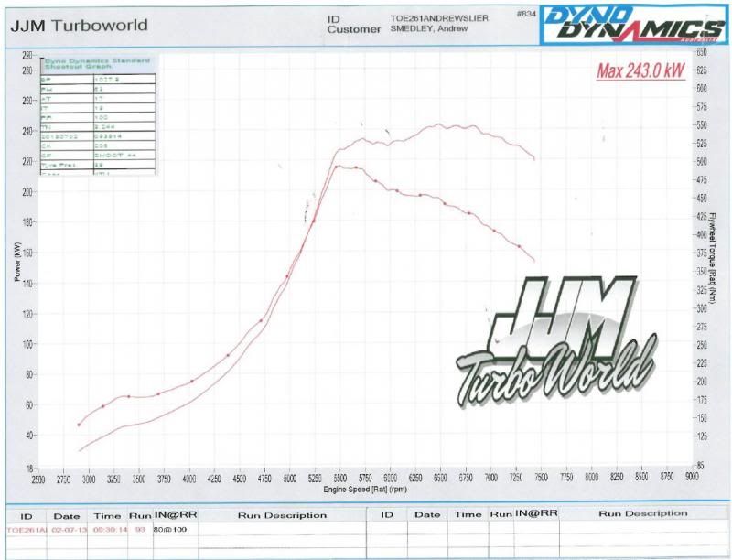This screenshot has width=732, height=560.
Task: Select the date cell 02-07-13
Action: 68,530
